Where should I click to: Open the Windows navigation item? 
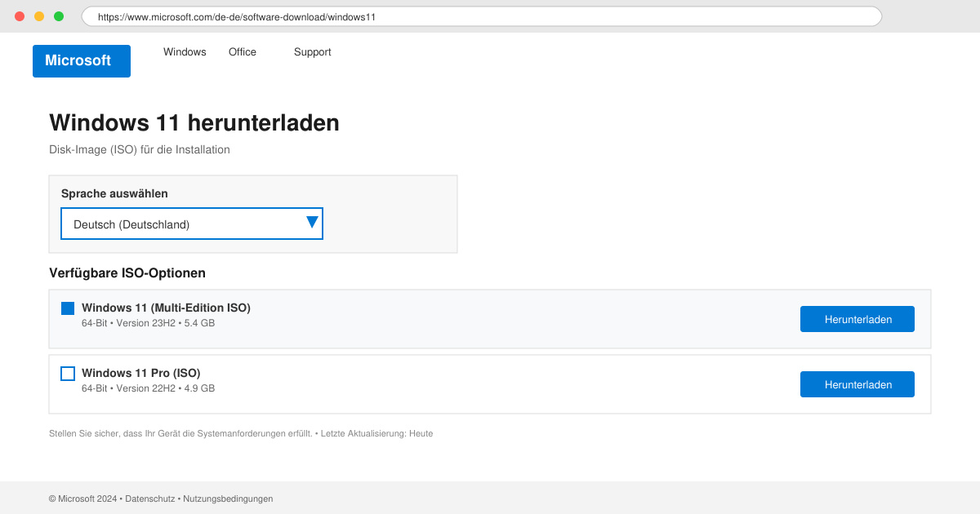tap(185, 52)
